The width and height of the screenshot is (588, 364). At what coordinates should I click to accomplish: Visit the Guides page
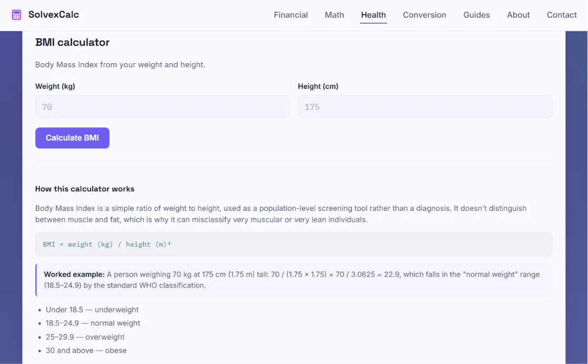pos(476,15)
